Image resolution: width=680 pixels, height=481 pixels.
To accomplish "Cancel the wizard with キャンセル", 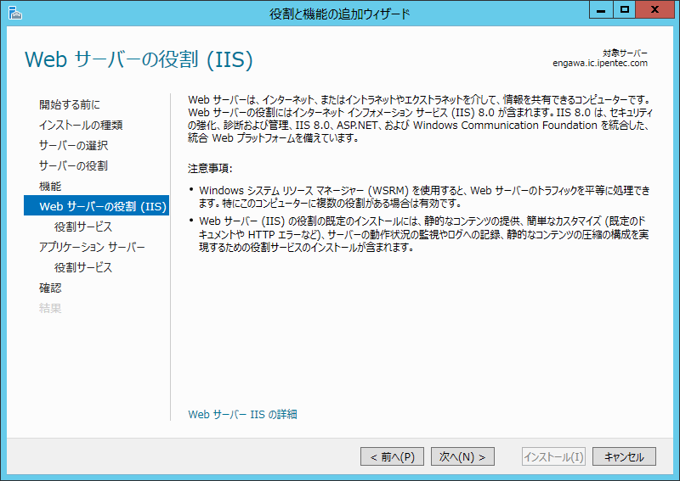I will click(624, 457).
